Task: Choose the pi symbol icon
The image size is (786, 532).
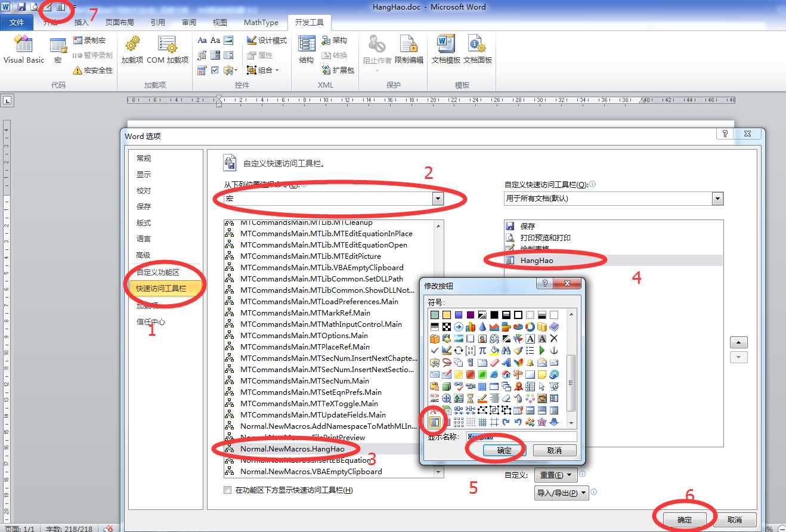Action: point(482,350)
